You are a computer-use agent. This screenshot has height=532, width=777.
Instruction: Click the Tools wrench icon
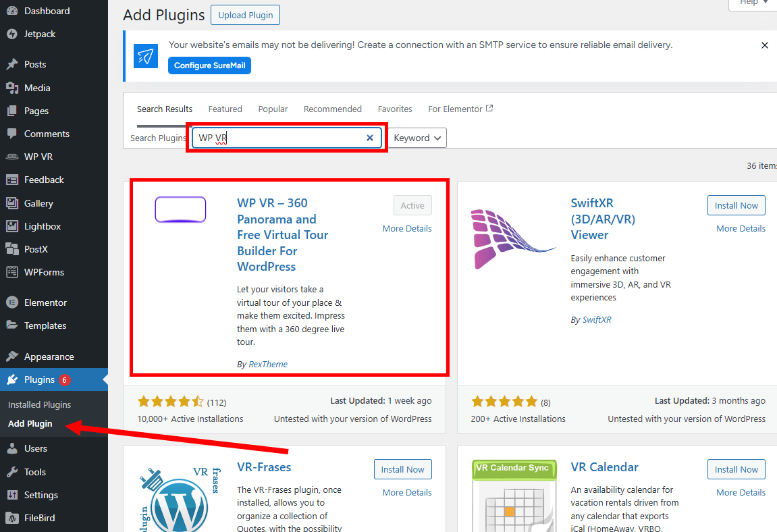12,471
